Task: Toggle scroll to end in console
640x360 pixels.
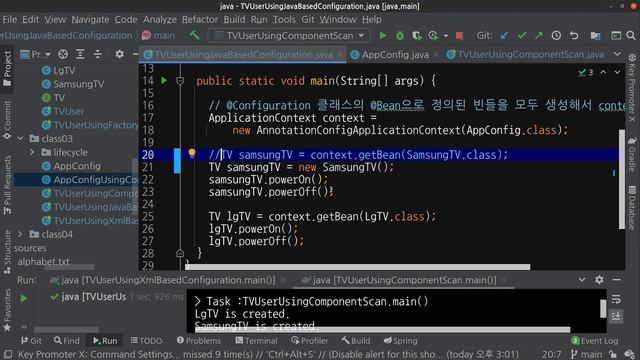Action: [x=616, y=316]
